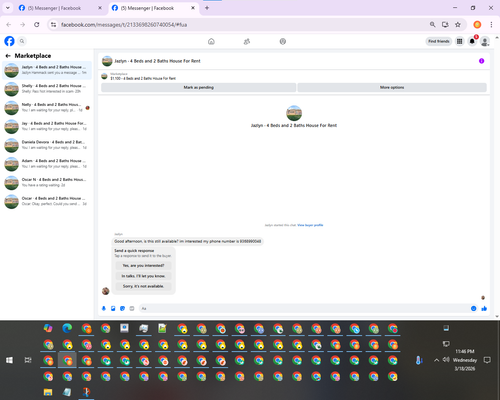The height and width of the screenshot is (400, 500).
Task: Open the Oscar N conversation
Action: tap(47, 182)
